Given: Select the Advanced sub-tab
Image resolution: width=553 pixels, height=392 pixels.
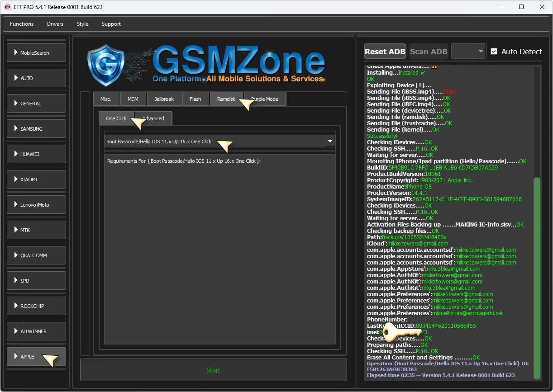Looking at the screenshot, I should pos(154,118).
